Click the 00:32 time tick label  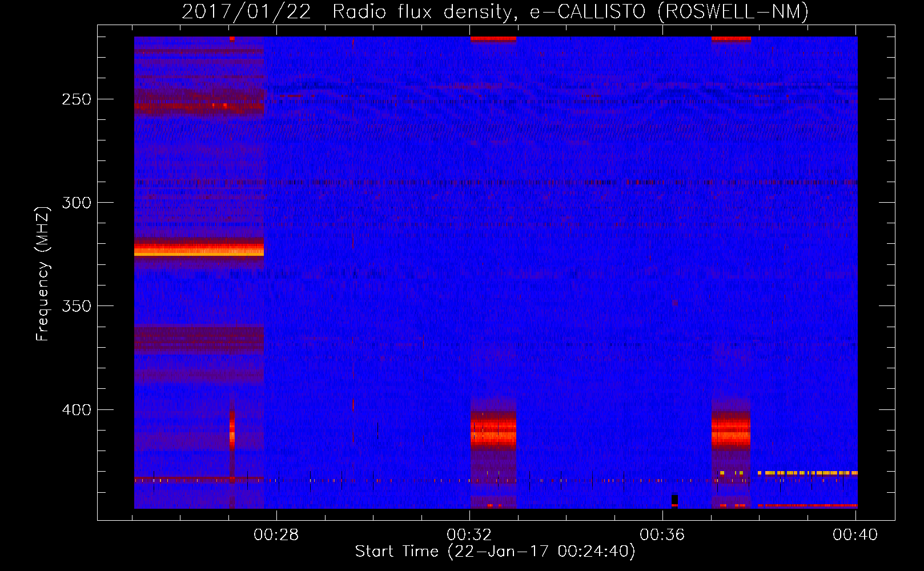tap(469, 535)
